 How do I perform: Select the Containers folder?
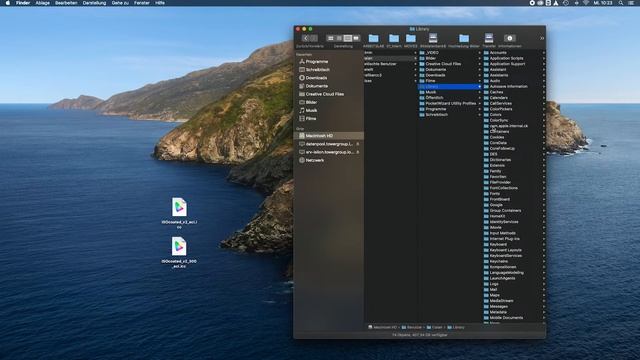point(514,132)
